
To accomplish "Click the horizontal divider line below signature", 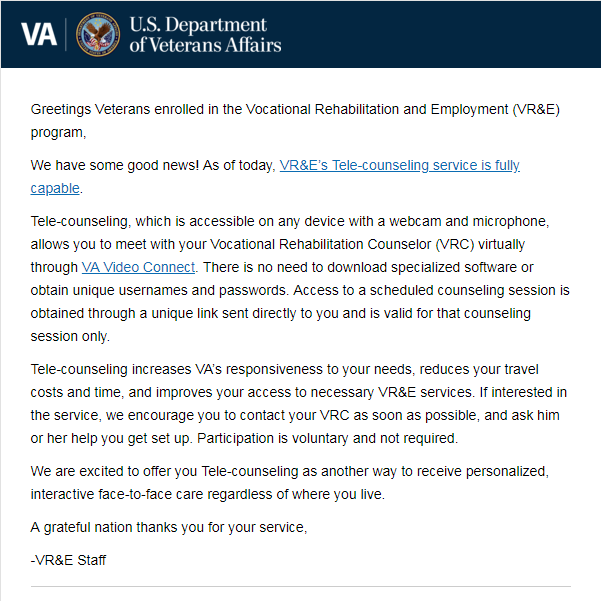I will coord(300,586).
